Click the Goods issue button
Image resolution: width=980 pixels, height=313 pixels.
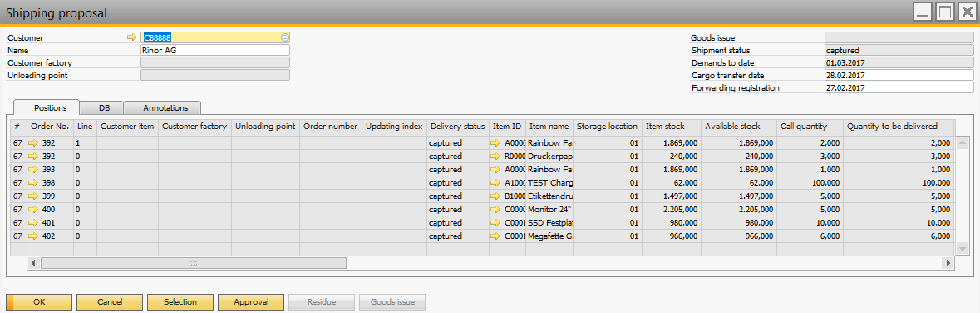click(392, 301)
